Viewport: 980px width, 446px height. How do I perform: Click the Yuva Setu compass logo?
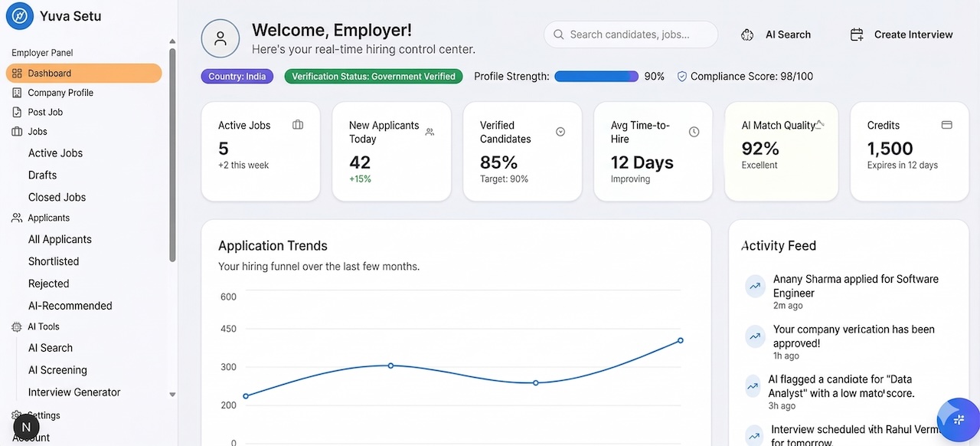19,16
